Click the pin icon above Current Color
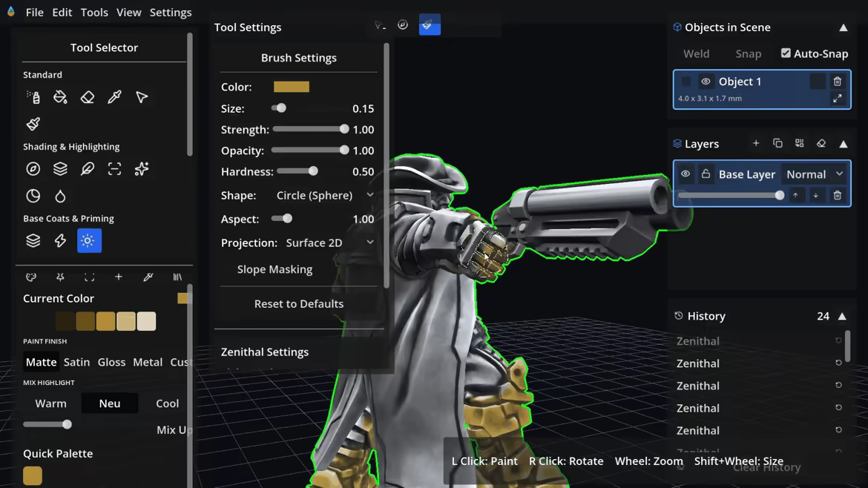The height and width of the screenshot is (488, 868). click(60, 277)
